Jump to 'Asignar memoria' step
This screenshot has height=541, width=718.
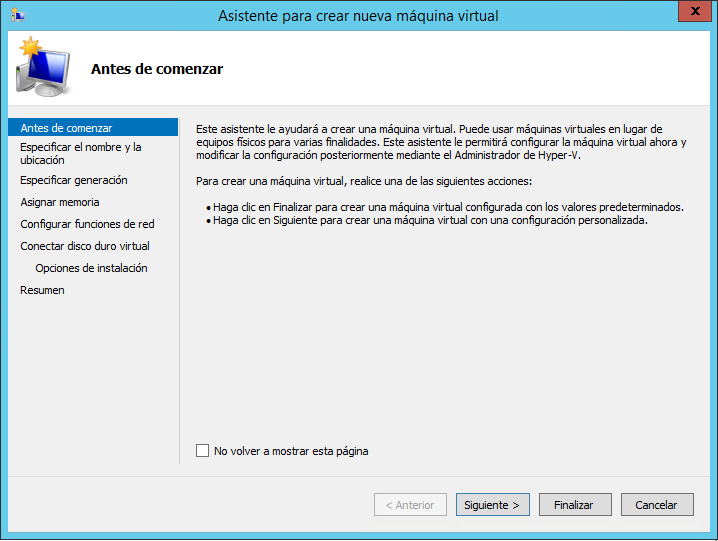coord(60,202)
